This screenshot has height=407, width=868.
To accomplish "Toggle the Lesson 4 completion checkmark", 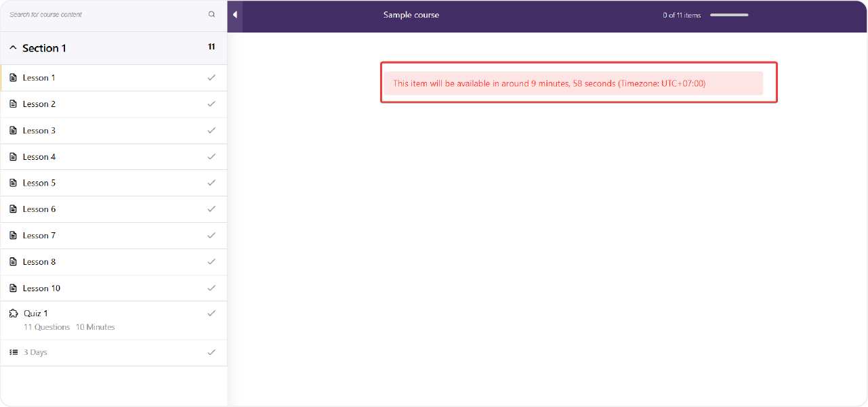I will click(x=211, y=156).
